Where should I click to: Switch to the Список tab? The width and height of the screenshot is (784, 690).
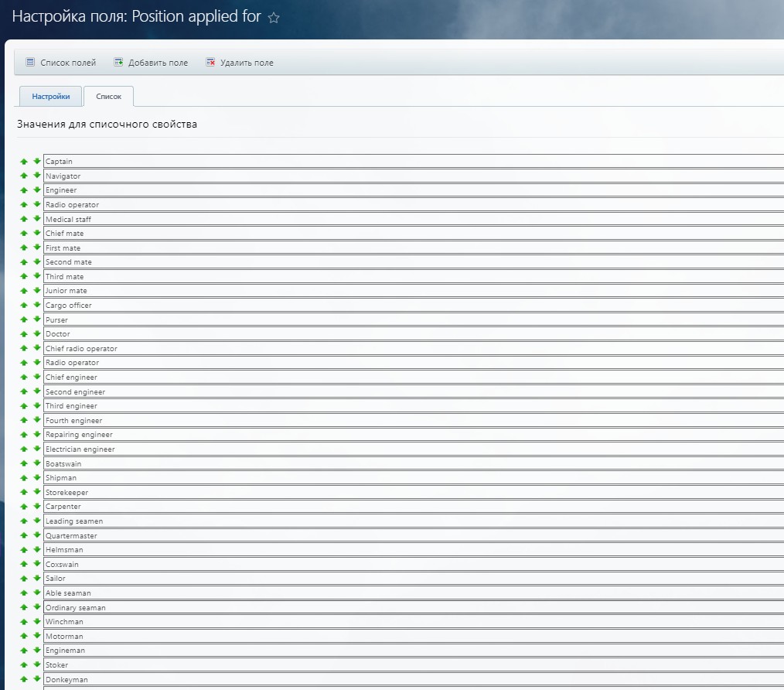point(108,96)
